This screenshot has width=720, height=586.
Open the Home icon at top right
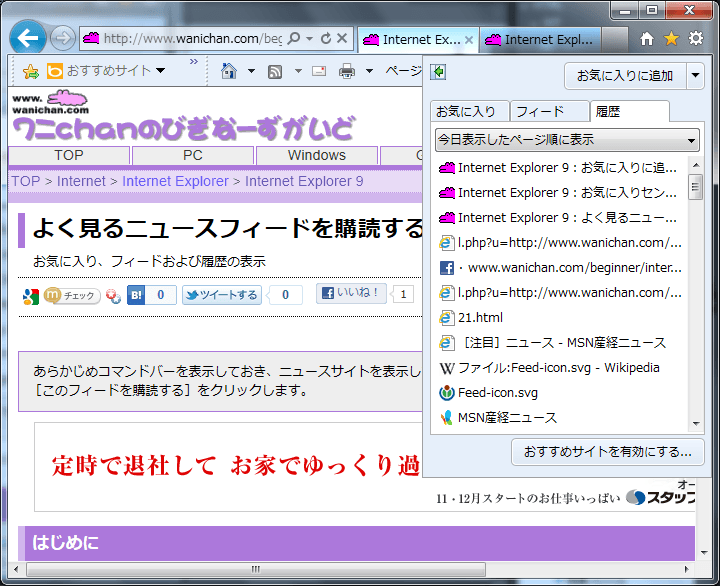647,39
